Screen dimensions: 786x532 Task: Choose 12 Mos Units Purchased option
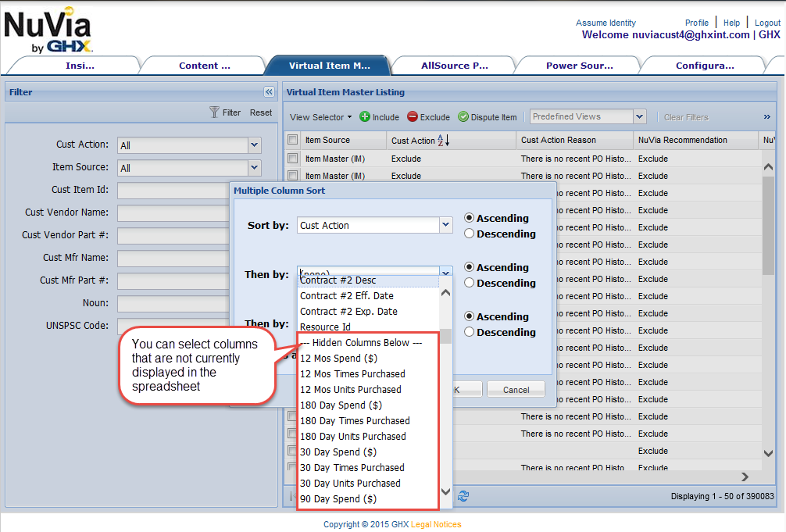369,389
